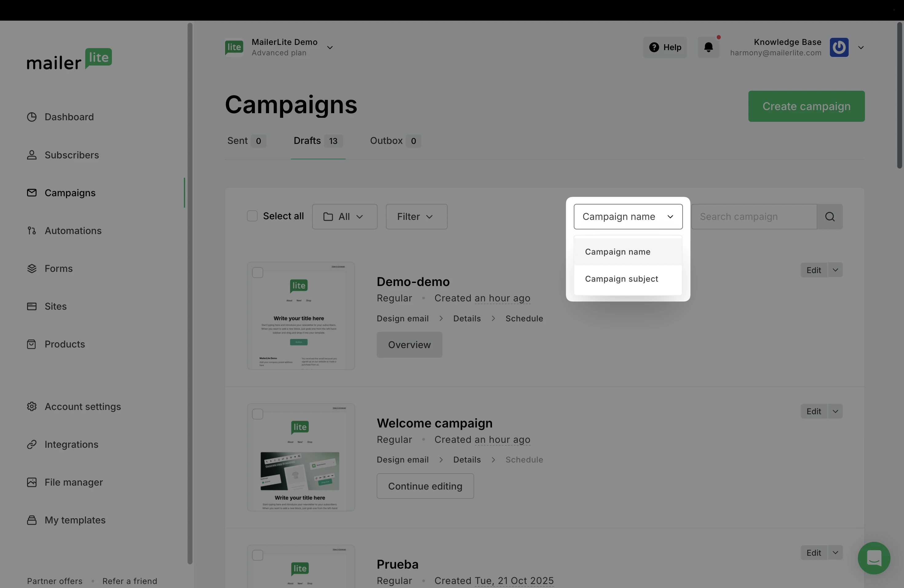Click the Automations sidebar icon

pyautogui.click(x=32, y=231)
